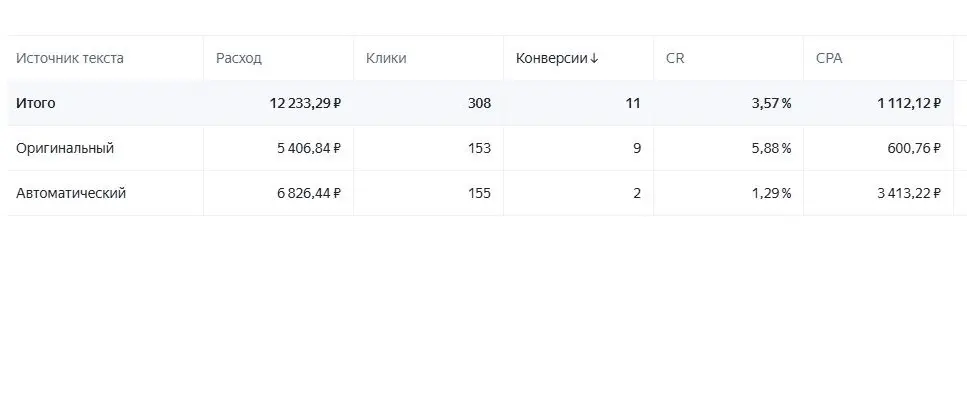Click the Конверсии column header label

[552, 59]
